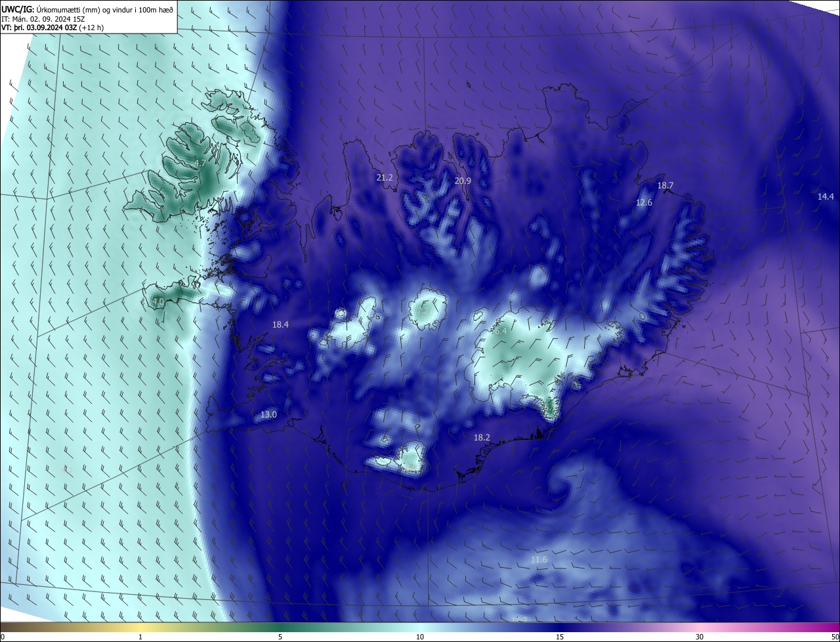This screenshot has height=642, width=840.
Task: Click the 10 tick on the color scale
Action: (x=420, y=637)
